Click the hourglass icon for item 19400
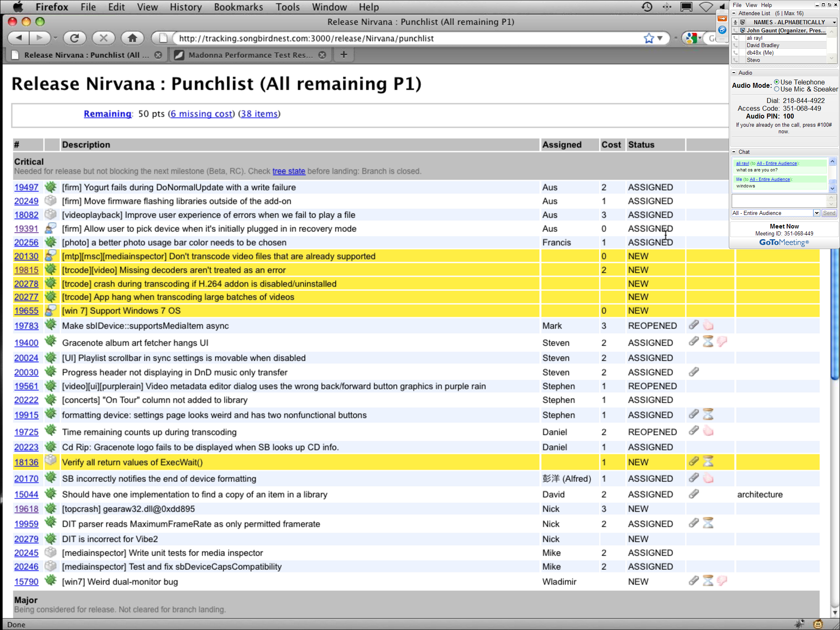This screenshot has width=840, height=630. click(x=708, y=342)
